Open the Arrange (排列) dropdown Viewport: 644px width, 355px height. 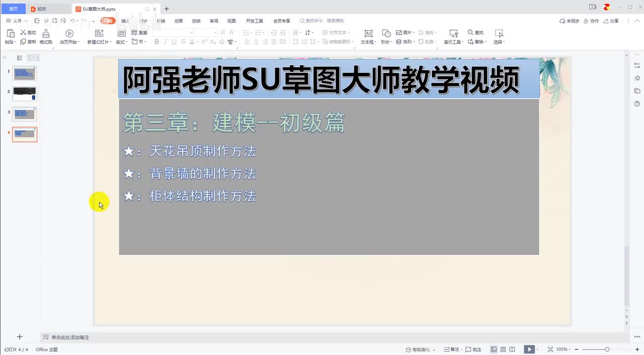(406, 42)
